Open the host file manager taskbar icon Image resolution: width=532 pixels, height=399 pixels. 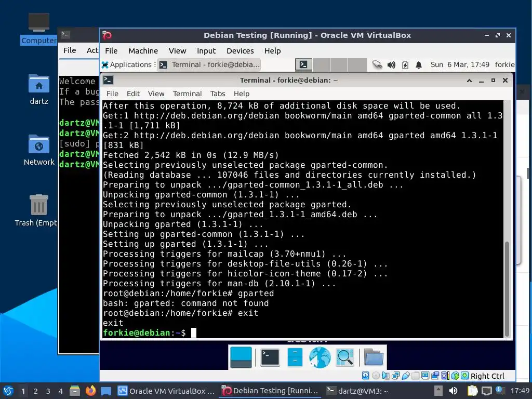[75, 391]
